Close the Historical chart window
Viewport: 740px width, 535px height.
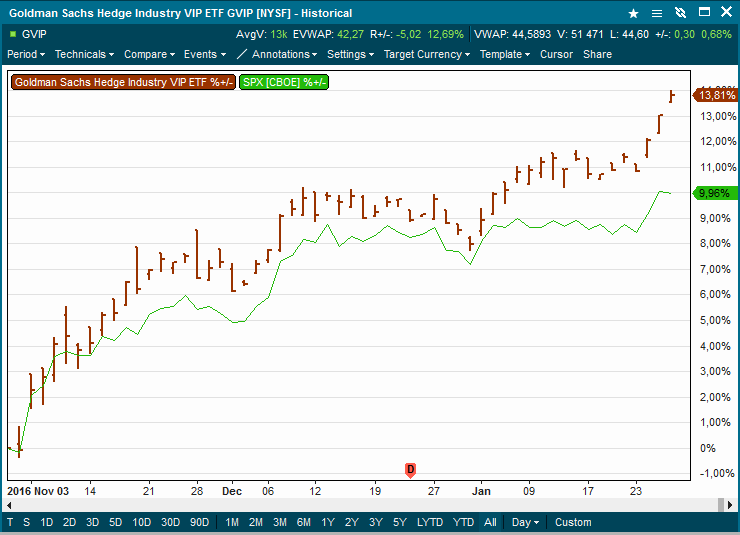tap(727, 12)
